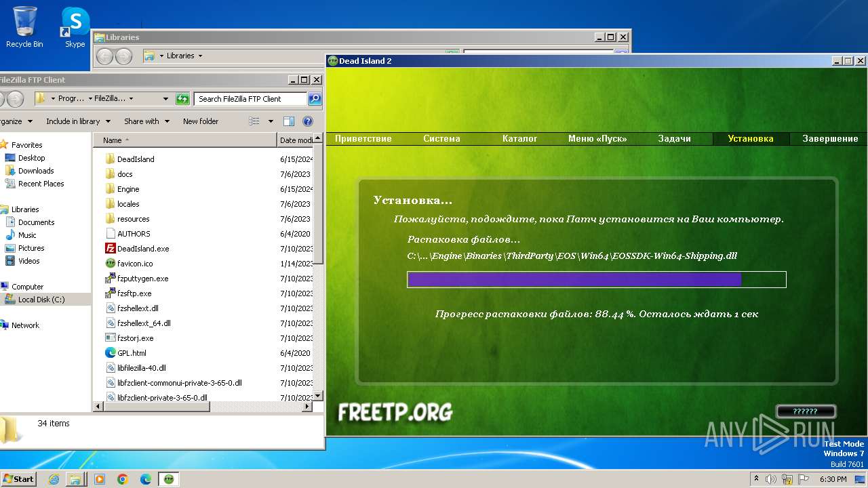Open Microsoft Edge from the taskbar

(146, 479)
